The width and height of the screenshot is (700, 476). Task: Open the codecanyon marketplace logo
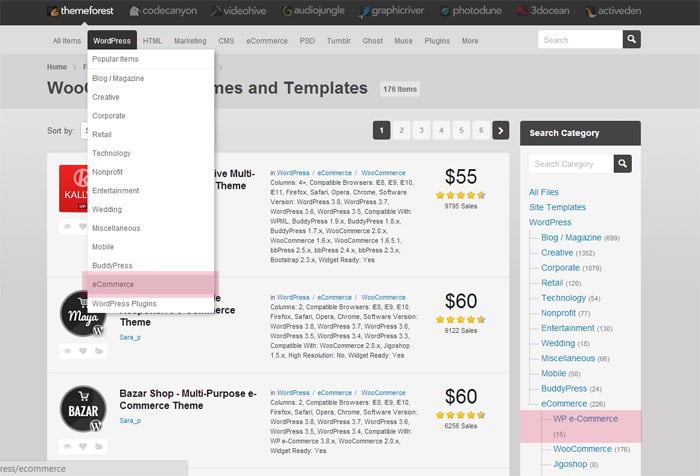163,12
